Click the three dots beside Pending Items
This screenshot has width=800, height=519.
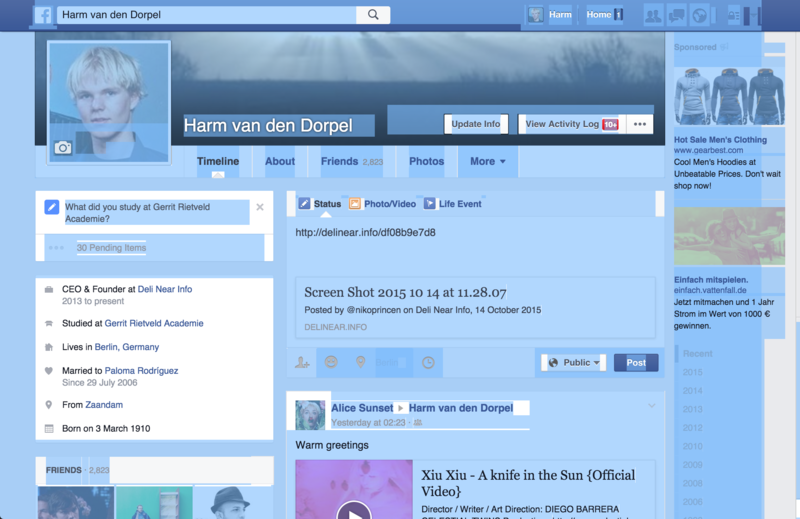point(56,248)
